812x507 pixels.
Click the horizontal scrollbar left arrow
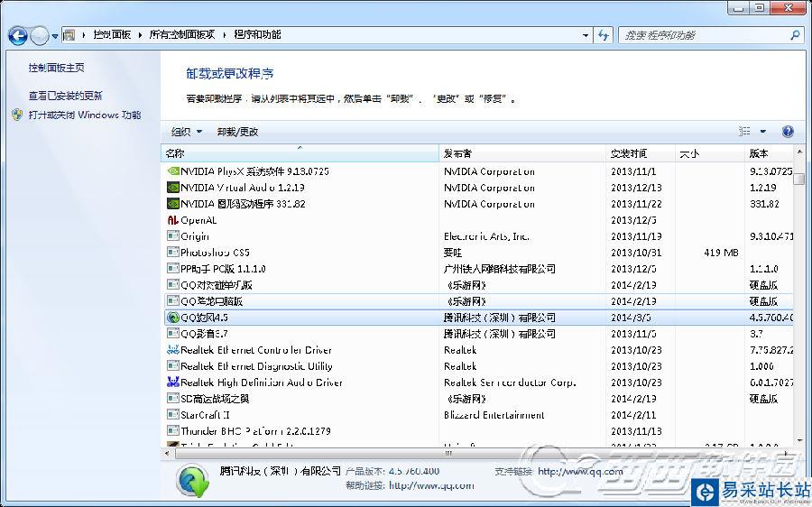[x=167, y=454]
